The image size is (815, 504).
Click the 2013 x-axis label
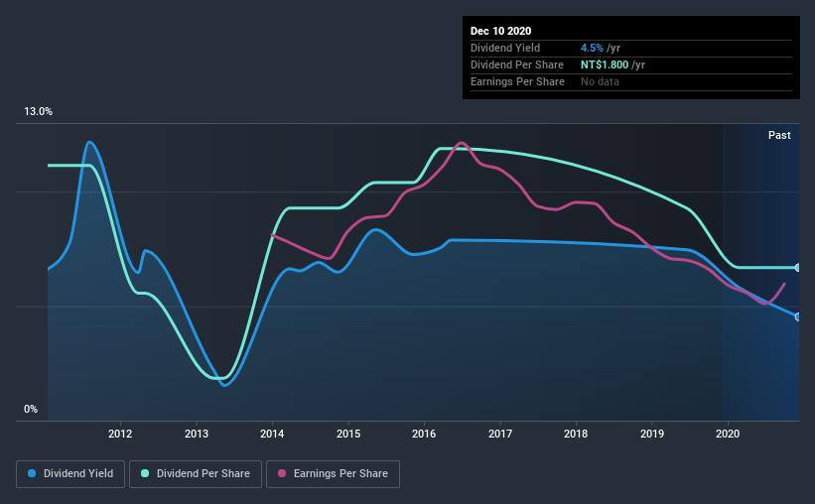click(197, 434)
